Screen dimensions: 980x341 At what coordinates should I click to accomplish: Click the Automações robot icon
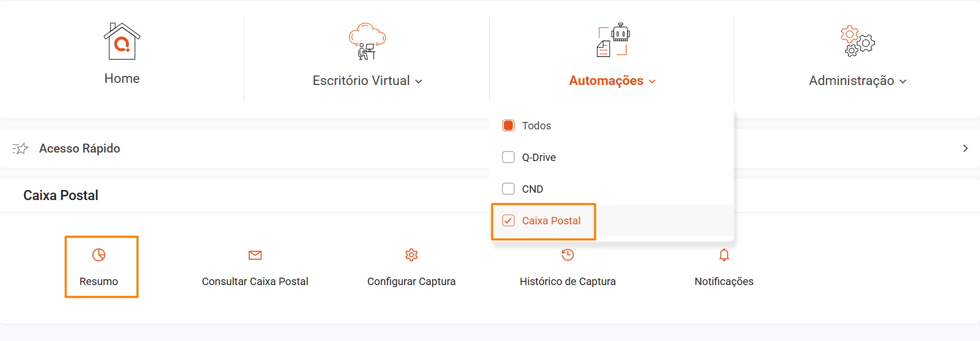point(613,40)
